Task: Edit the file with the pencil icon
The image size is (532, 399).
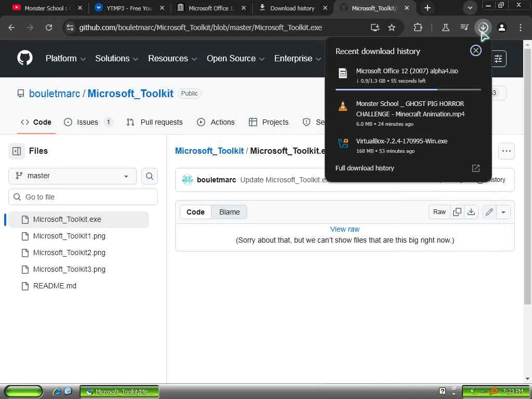Action: 489,212
